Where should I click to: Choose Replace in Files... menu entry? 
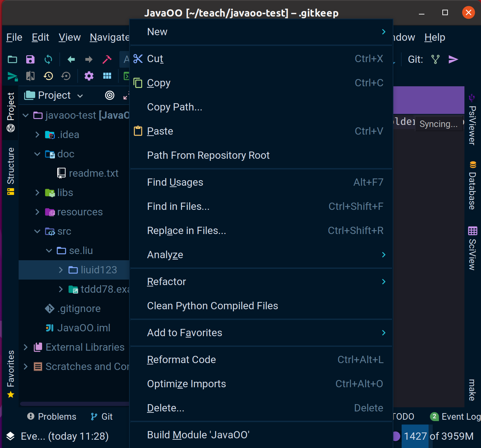point(261,231)
